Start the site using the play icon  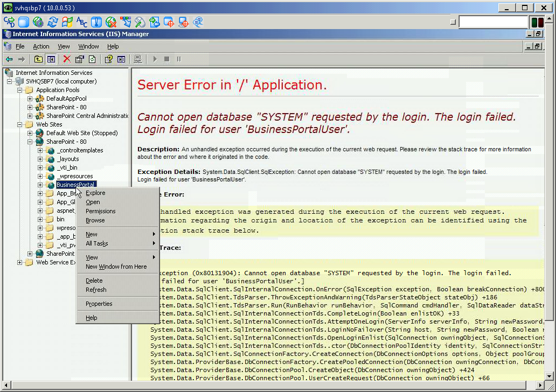tap(155, 59)
